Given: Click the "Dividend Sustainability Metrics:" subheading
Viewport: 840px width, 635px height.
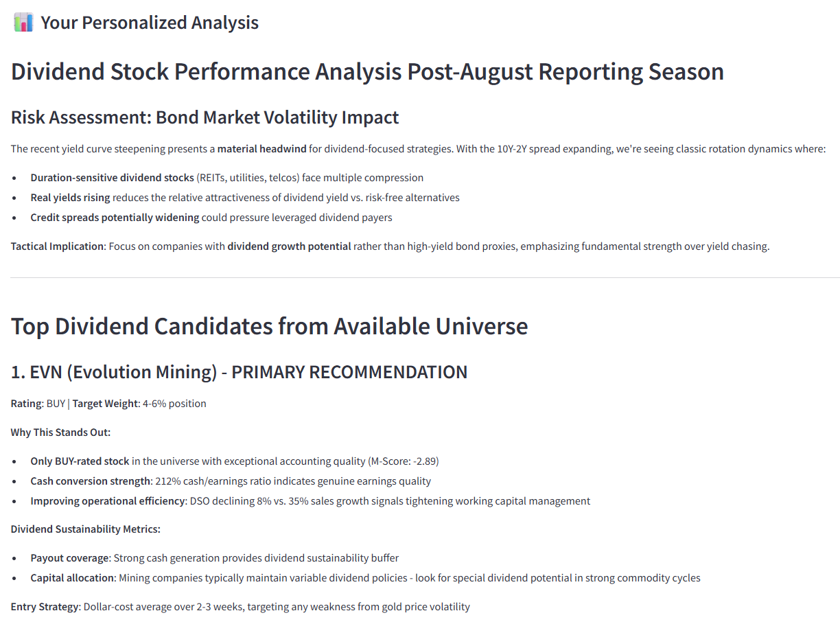Looking at the screenshot, I should click(x=85, y=529).
